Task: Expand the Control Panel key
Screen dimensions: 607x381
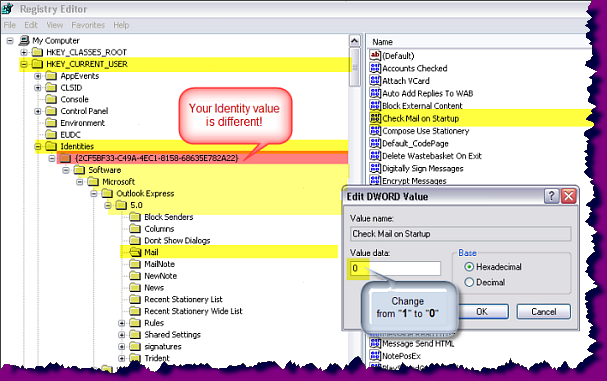Action: click(x=38, y=112)
